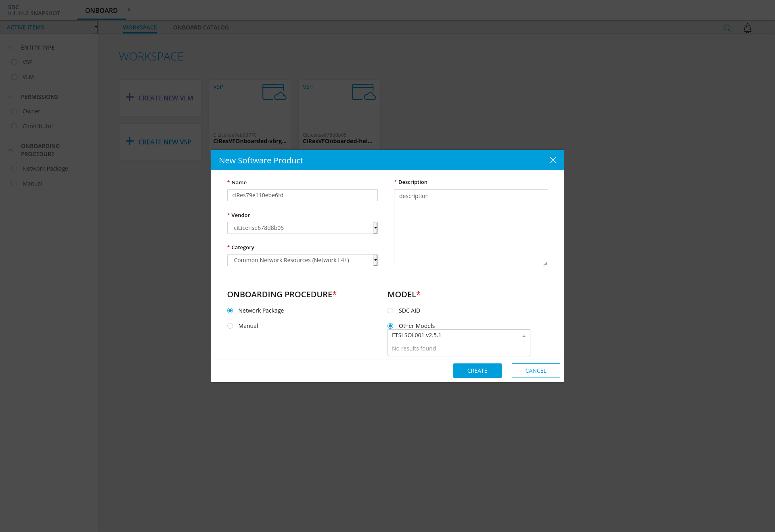Close the New Software Product dialog
Viewport: 775px width, 532px height.
[553, 160]
